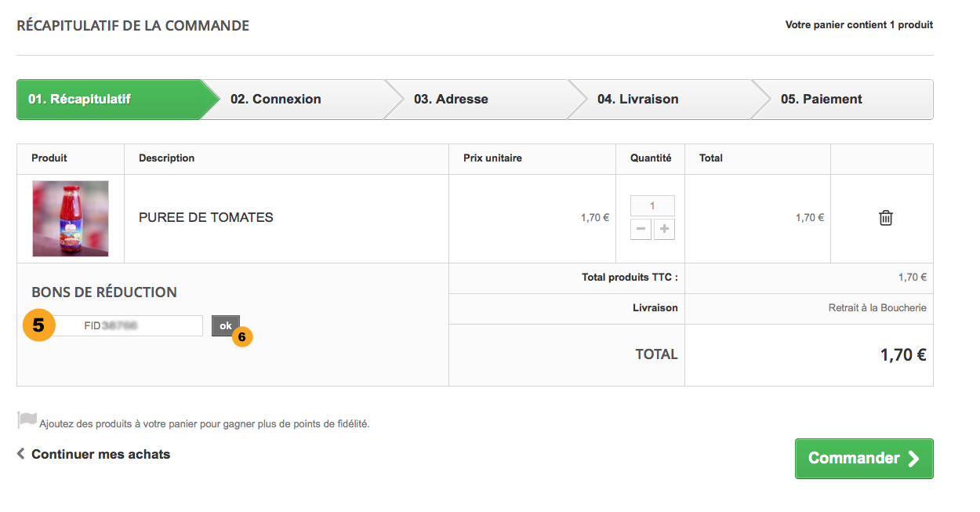Open the tomato purée product thumbnail
The height and width of the screenshot is (512, 980).
tap(71, 219)
